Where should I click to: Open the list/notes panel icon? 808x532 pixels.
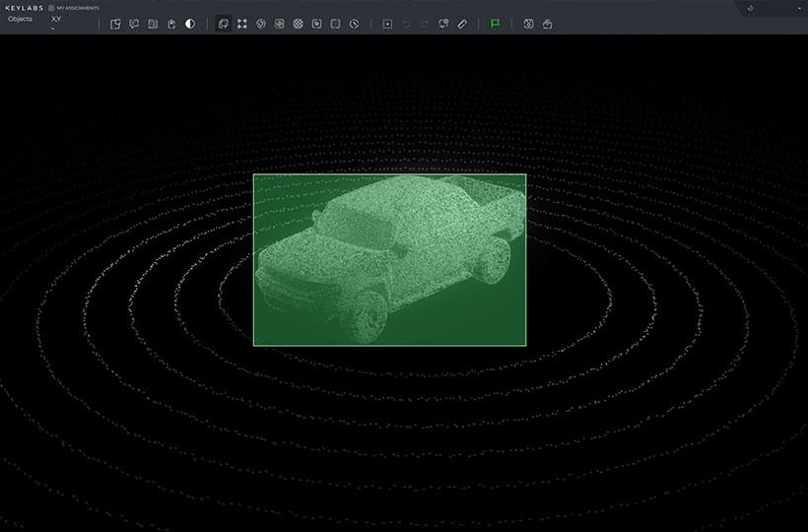[153, 24]
